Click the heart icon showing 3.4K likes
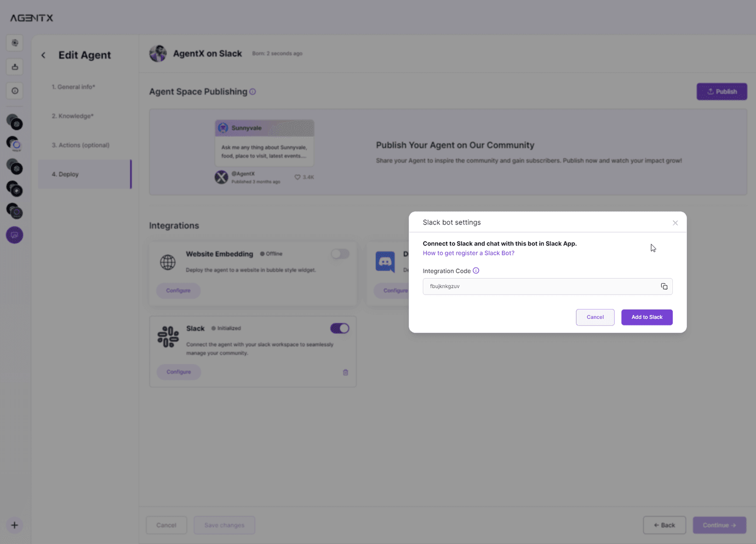Viewport: 756px width, 544px height. (x=297, y=177)
